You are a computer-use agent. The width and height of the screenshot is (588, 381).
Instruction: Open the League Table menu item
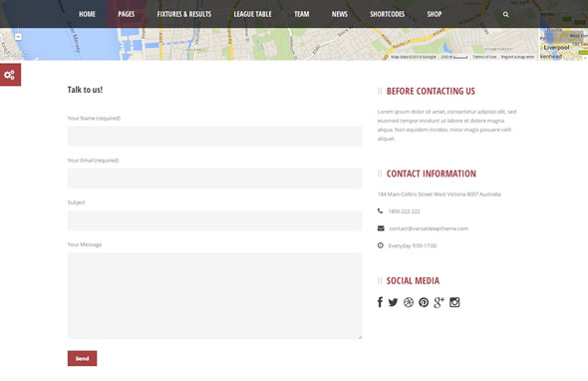tap(253, 14)
